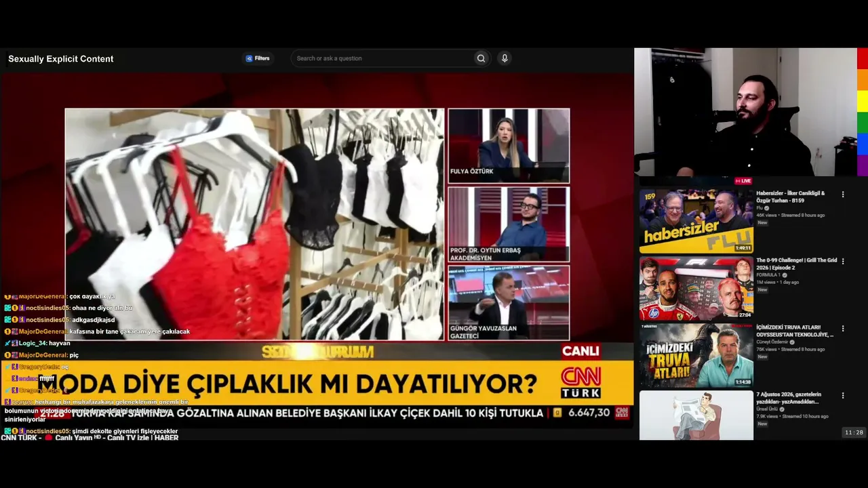Click the '6.647,30' ticker value
The image size is (868, 488).
[589, 413]
